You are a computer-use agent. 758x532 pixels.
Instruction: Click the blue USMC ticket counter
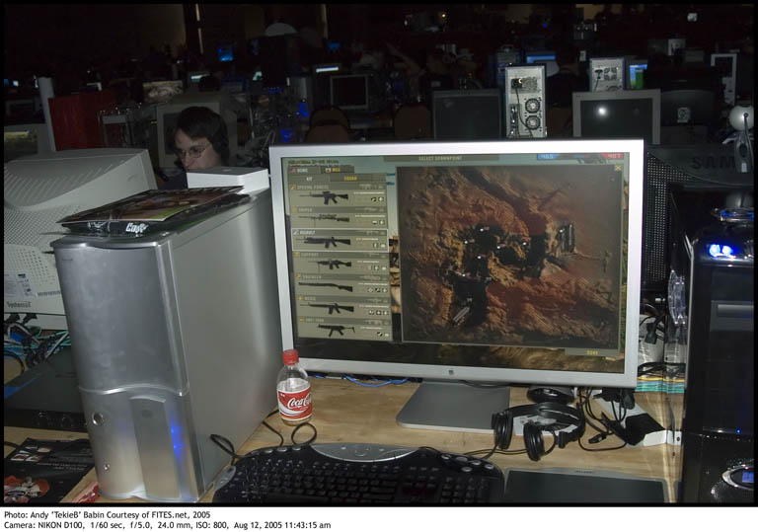(548, 157)
